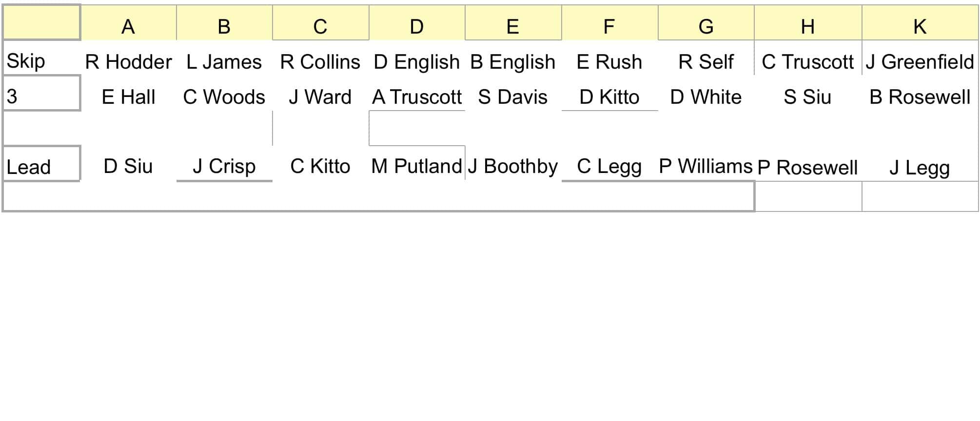Image resolution: width=980 pixels, height=421 pixels.
Task: Click the J Greenfield cell
Action: click(920, 62)
